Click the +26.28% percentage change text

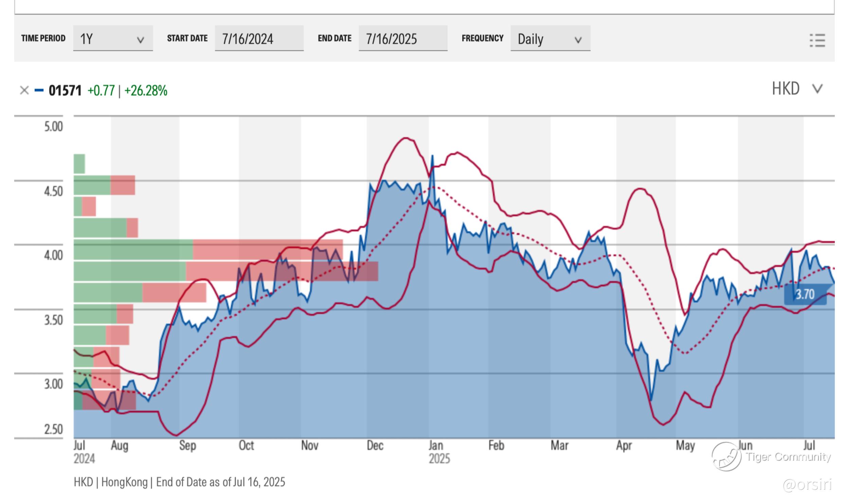146,91
